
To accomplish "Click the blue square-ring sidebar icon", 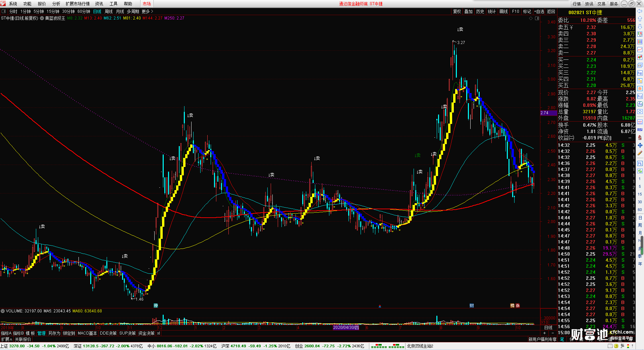I will click(640, 112).
